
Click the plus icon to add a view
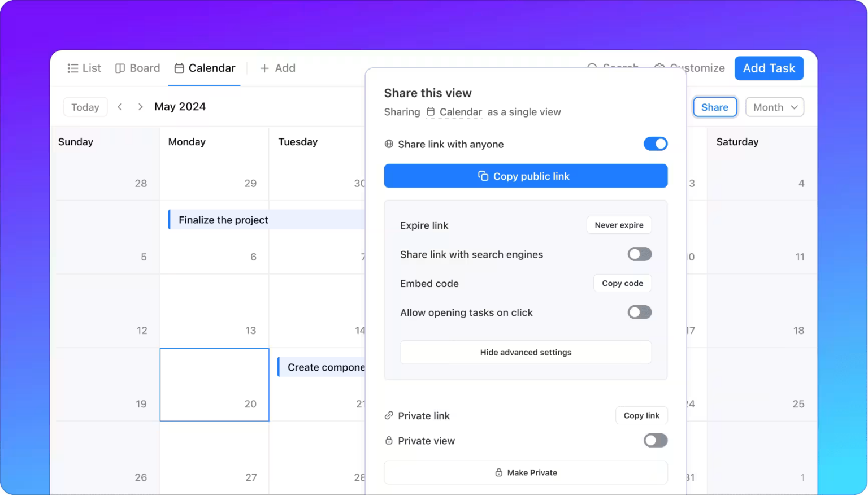click(x=263, y=68)
